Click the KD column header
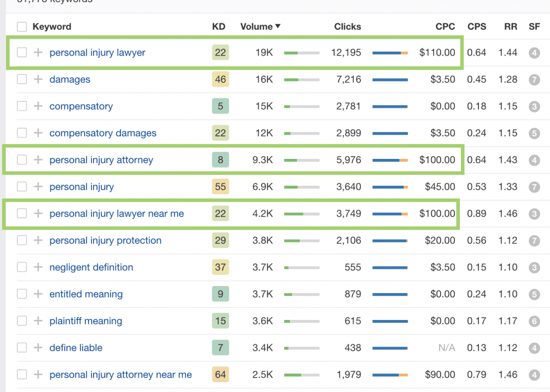This screenshot has height=392, width=550. [218, 26]
